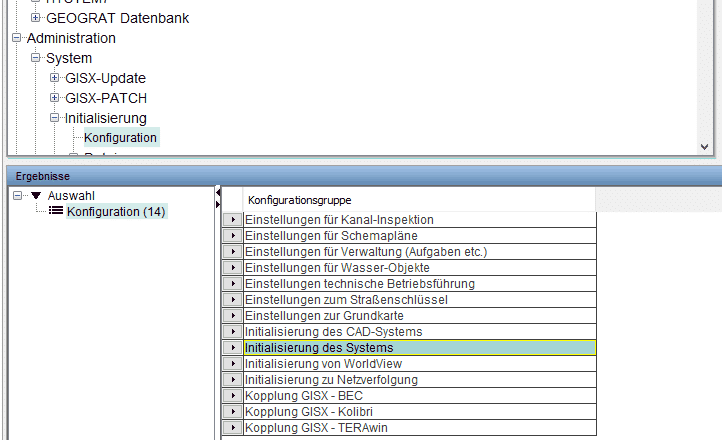Select row Einstellungen zum Straßenschlüssel
The width and height of the screenshot is (722, 440).
419,300
